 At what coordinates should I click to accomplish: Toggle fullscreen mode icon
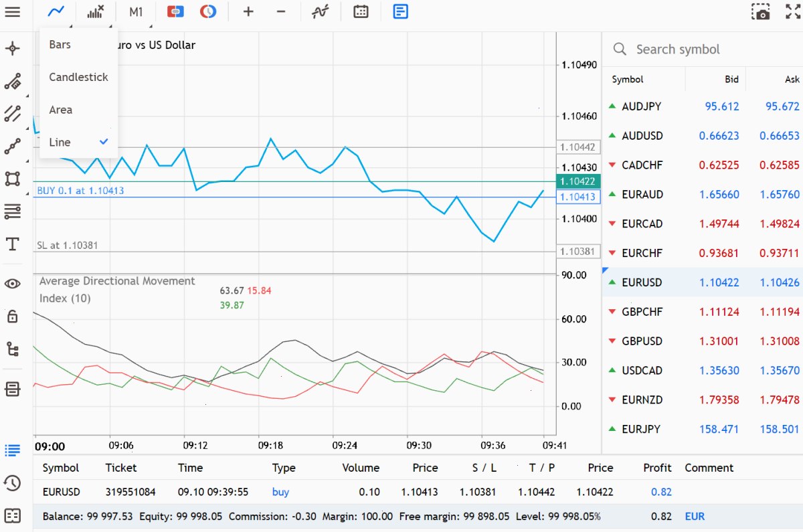[x=793, y=11]
